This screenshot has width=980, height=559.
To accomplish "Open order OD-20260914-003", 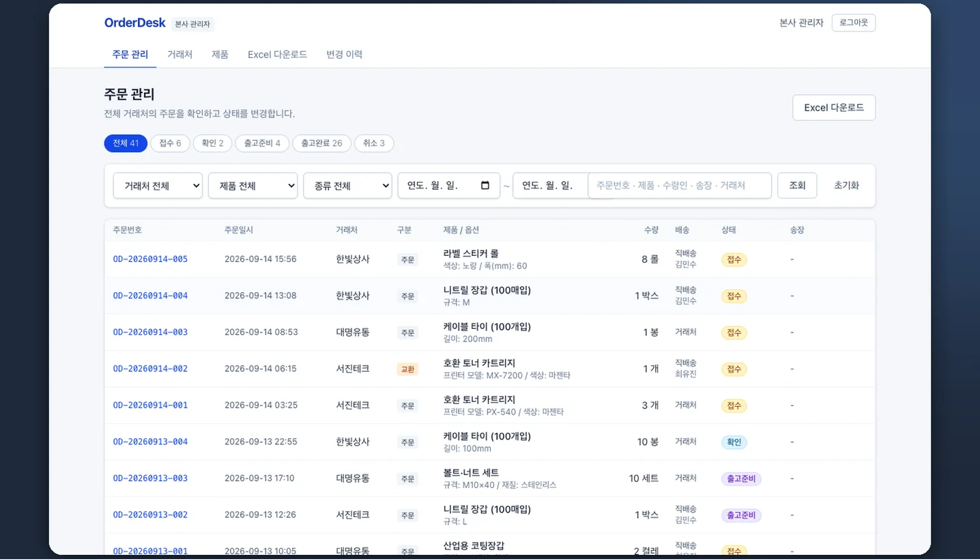I will pos(150,332).
